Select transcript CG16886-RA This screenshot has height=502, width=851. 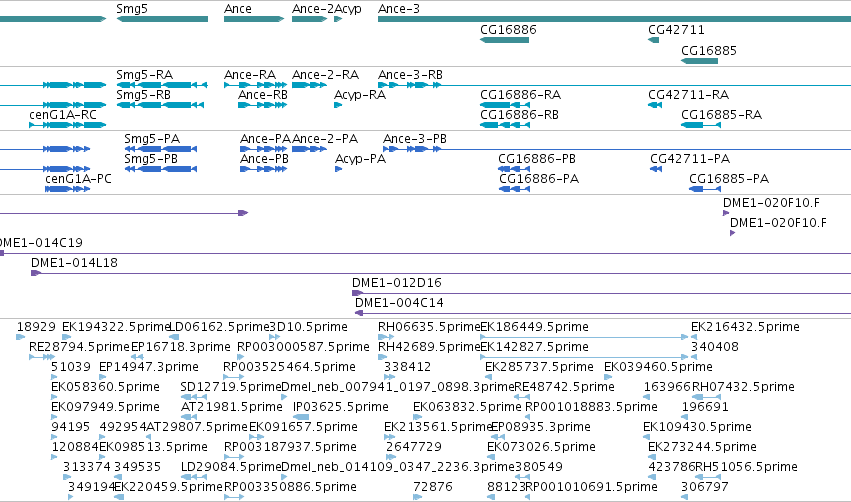point(520,94)
